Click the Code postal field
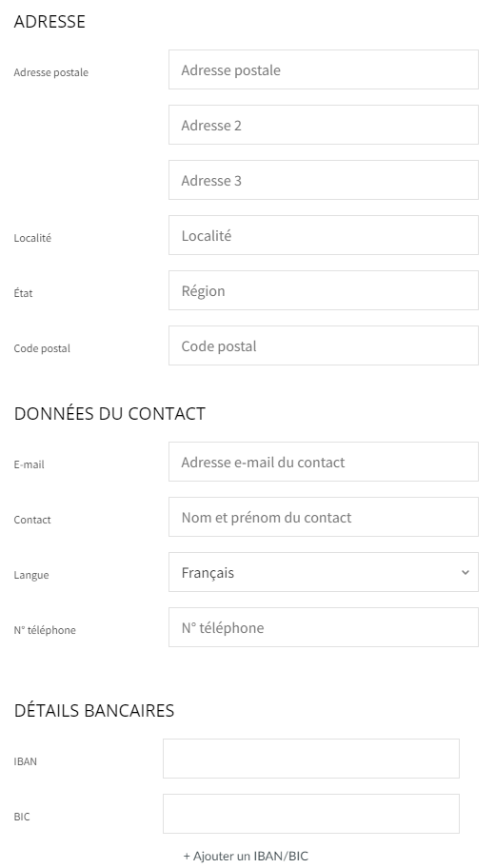 (324, 346)
